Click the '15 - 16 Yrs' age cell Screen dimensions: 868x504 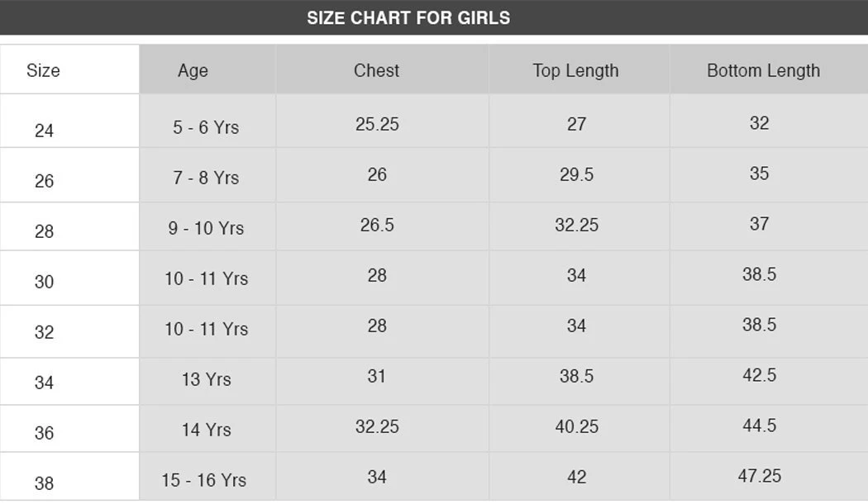point(203,480)
